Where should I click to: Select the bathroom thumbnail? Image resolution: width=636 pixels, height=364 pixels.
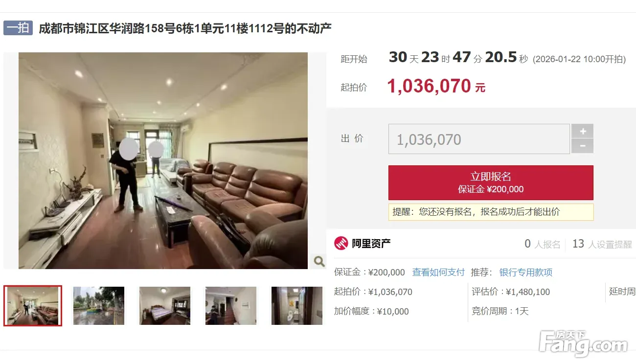point(297,306)
